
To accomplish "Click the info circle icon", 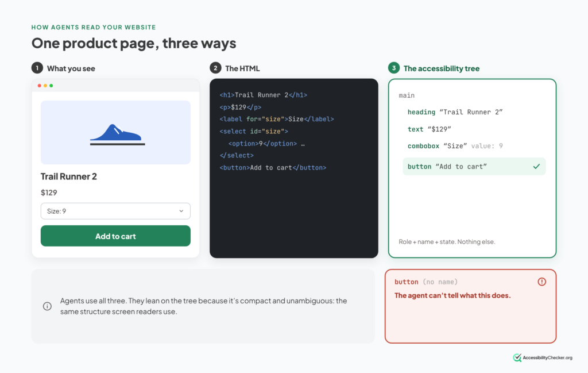I will 47,306.
